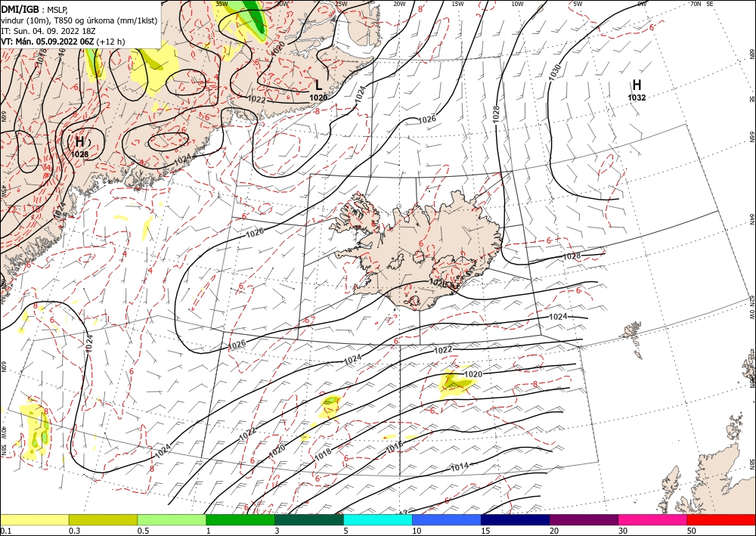
Task: Click the '20W' longitude label at top
Action: 399,4
